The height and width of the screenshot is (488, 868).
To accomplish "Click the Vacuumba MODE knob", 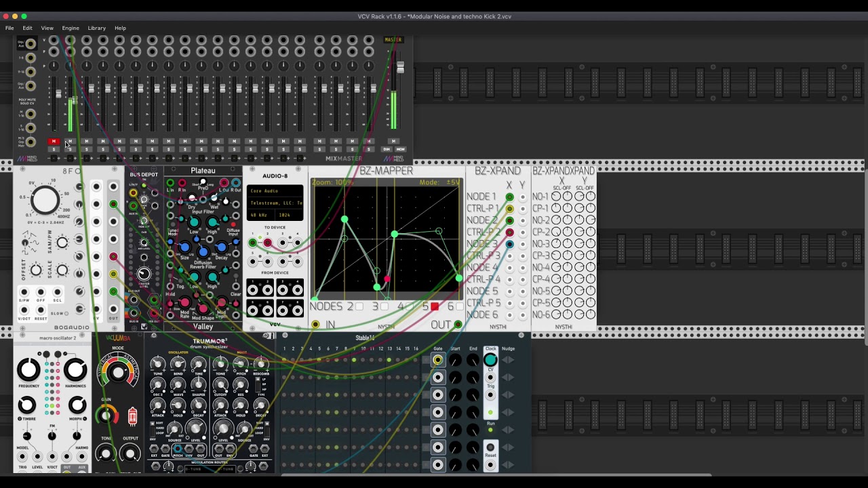I will (118, 371).
